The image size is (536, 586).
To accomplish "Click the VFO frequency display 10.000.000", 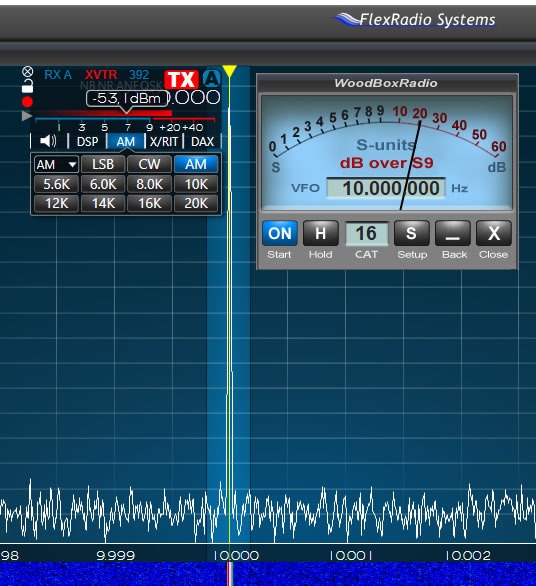I will coord(386,188).
